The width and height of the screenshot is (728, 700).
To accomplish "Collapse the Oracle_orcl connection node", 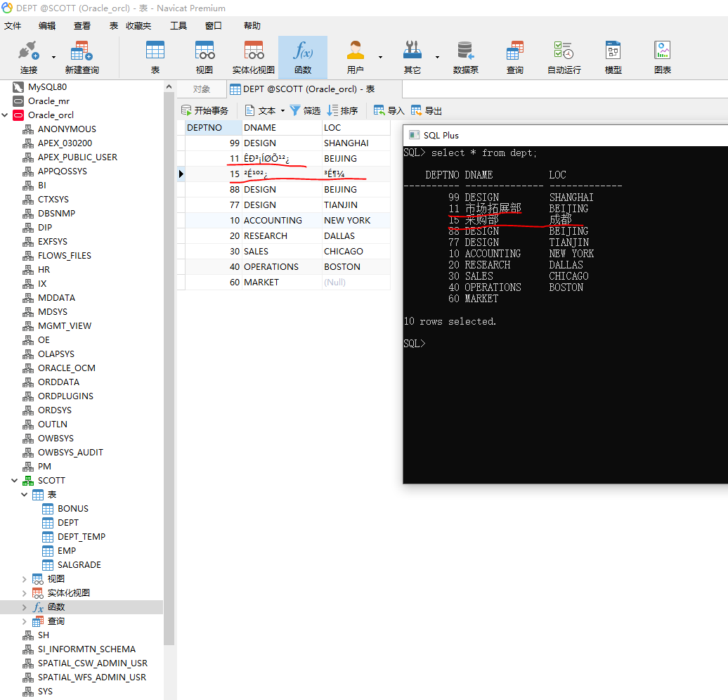I will 5,115.
